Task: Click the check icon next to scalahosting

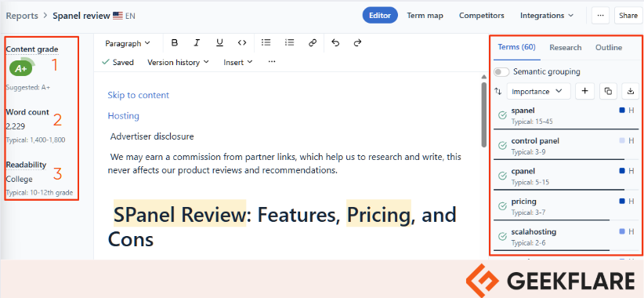Action: (x=502, y=236)
